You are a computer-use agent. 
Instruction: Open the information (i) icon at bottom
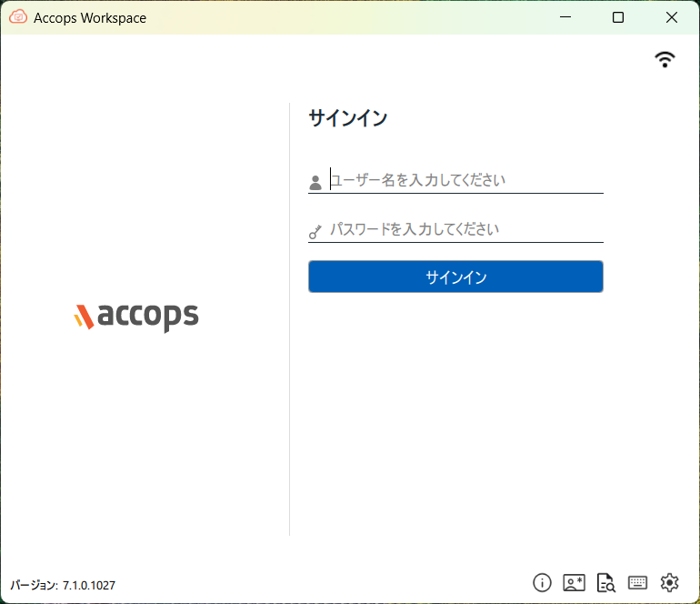click(x=542, y=582)
